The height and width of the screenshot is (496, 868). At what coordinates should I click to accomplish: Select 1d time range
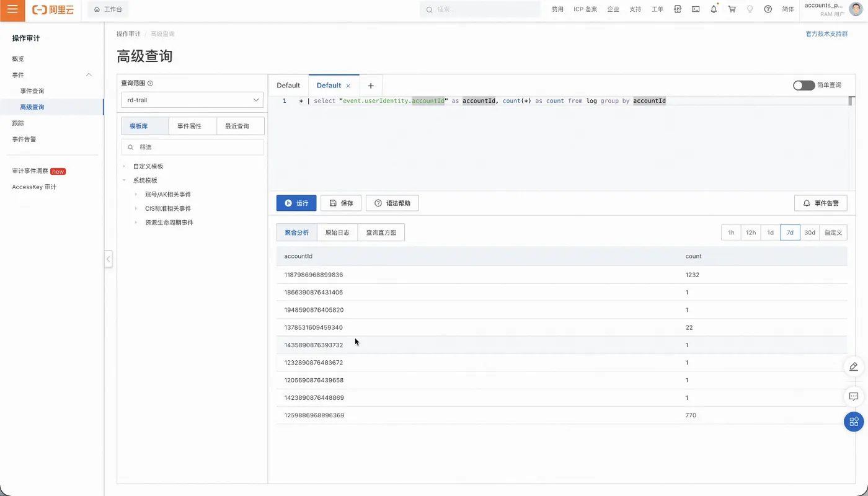click(771, 232)
